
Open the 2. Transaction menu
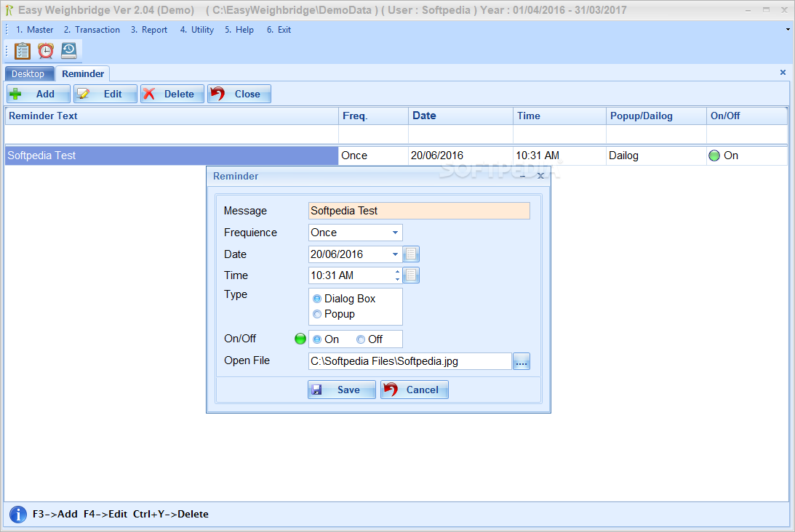(92, 30)
